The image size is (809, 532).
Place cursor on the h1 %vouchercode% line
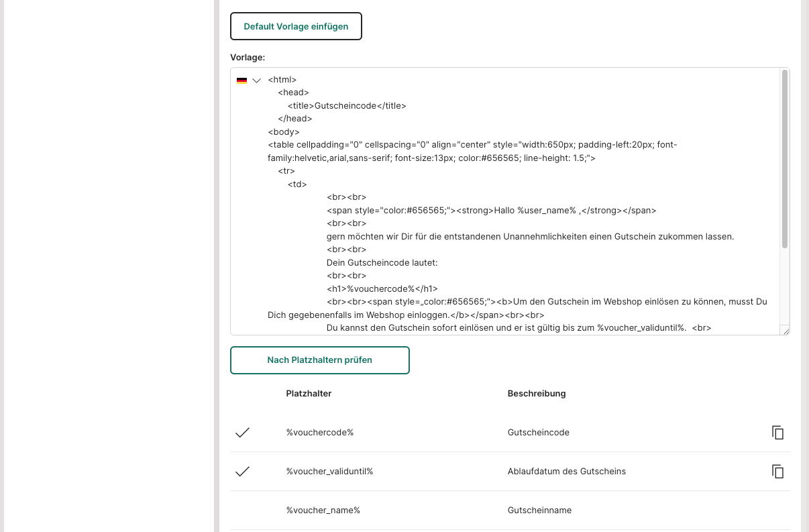tap(382, 288)
